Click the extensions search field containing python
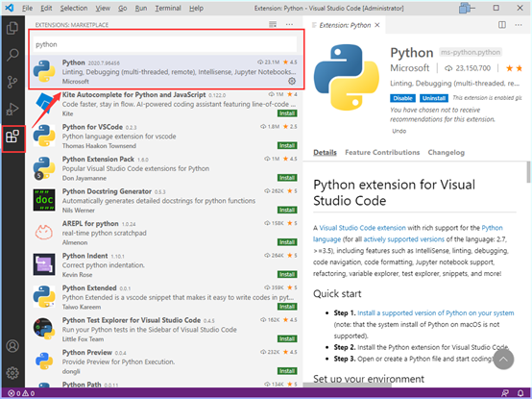 pyautogui.click(x=164, y=44)
